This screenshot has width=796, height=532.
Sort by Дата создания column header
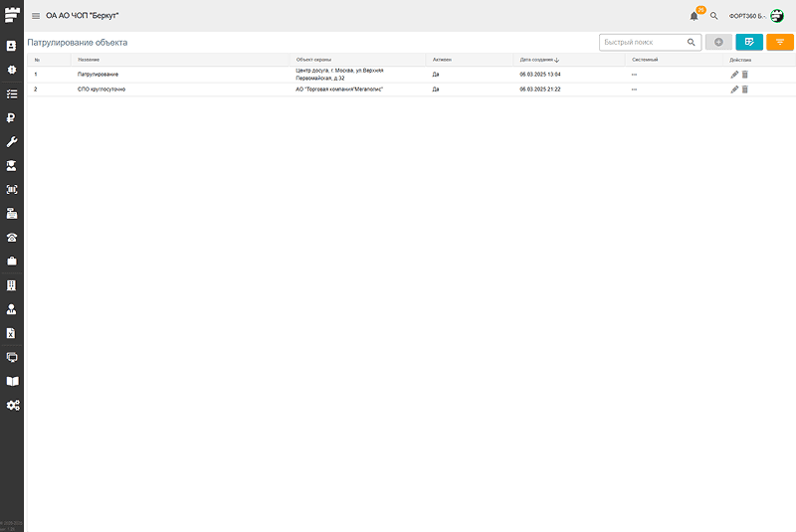(539, 60)
